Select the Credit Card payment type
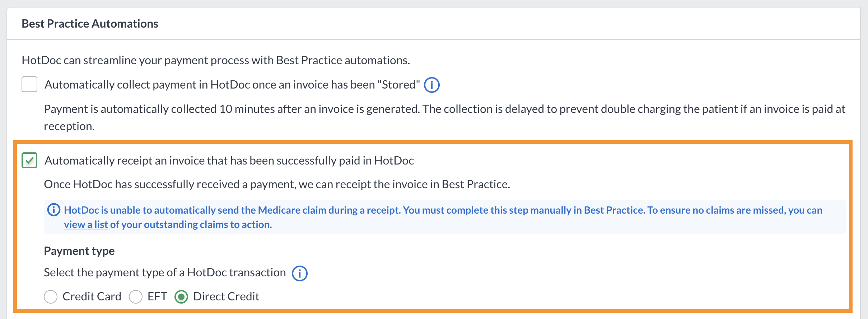 click(50, 296)
